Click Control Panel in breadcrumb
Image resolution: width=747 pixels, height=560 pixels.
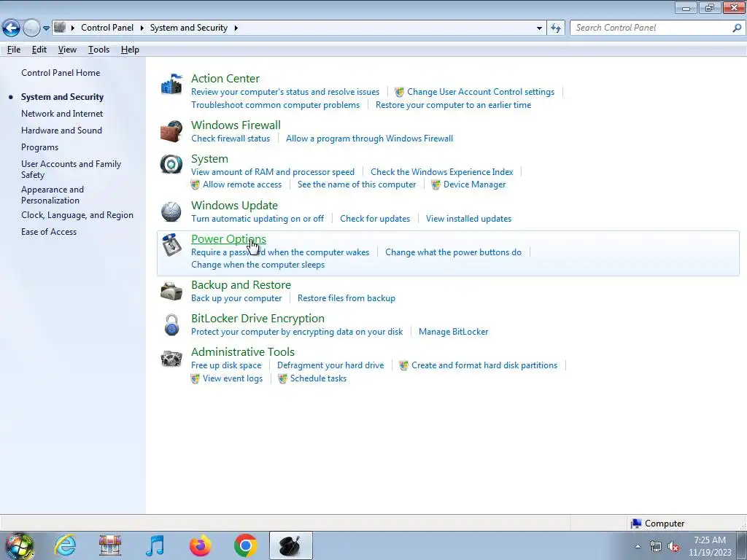107,28
